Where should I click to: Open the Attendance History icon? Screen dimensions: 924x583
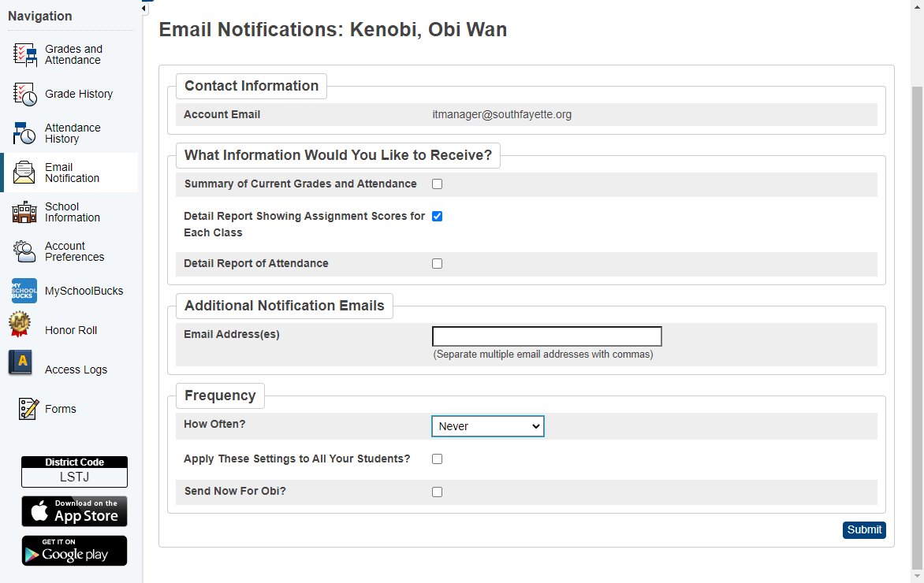point(24,133)
